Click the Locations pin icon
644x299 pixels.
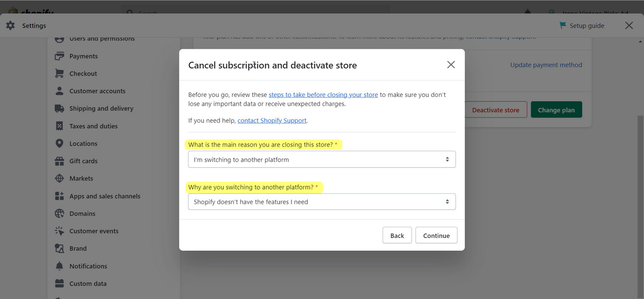(x=60, y=144)
